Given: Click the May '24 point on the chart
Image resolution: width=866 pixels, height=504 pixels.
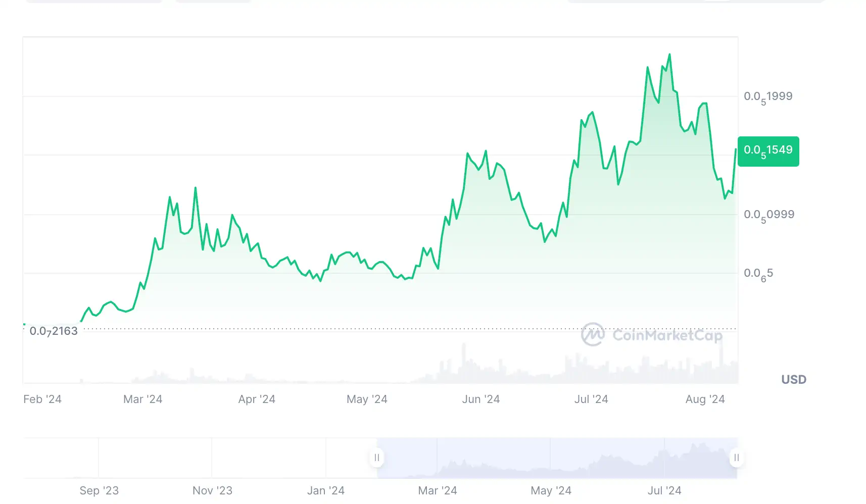Looking at the screenshot, I should (x=367, y=268).
